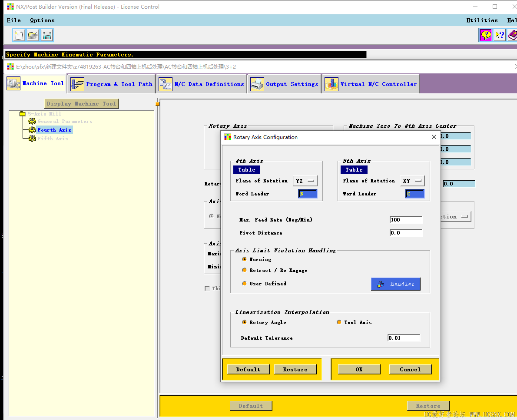Viewport: 517px width, 420px height.
Task: Confirm the dialog with the OK button
Action: 359,369
